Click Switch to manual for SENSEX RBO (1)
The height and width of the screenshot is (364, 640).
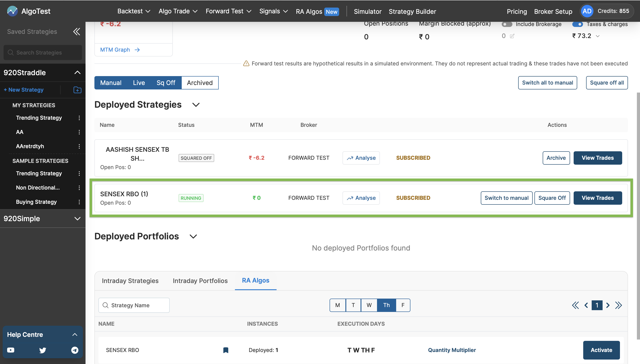tap(506, 198)
